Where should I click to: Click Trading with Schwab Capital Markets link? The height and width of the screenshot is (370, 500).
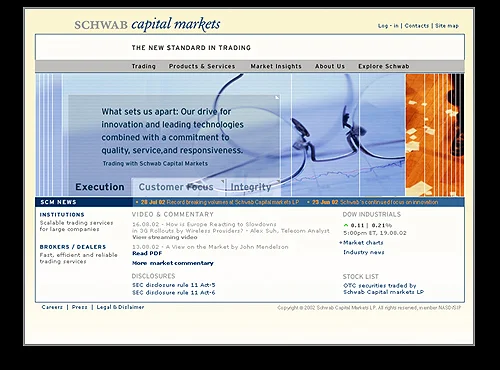coord(155,163)
